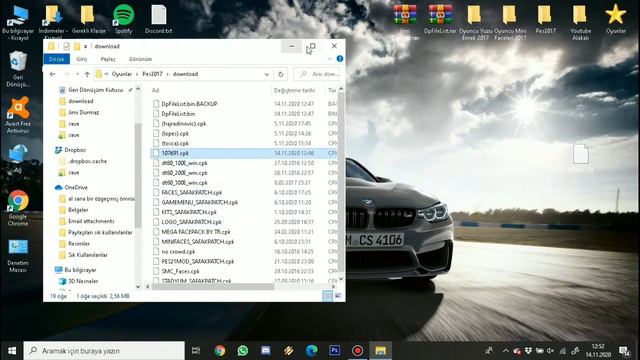Select KITS_SAFAKPATCH.cpk file

pyautogui.click(x=189, y=212)
